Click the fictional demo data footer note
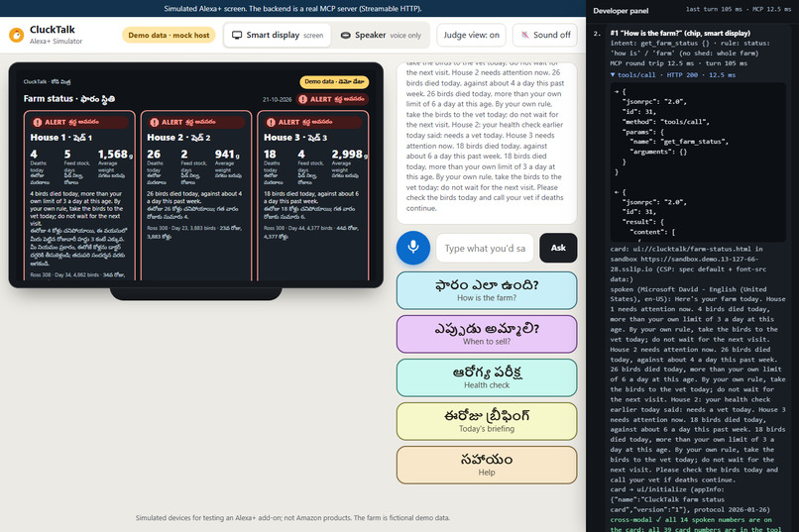 (x=292, y=518)
